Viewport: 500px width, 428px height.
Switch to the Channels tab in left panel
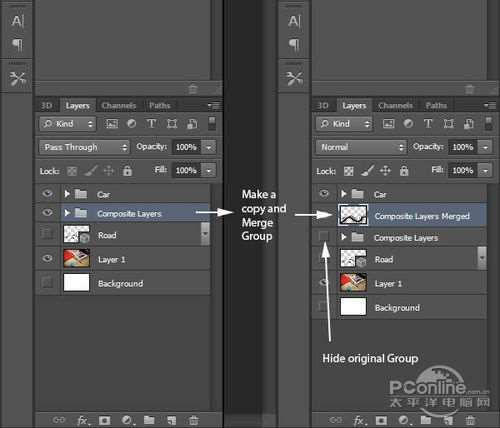119,106
